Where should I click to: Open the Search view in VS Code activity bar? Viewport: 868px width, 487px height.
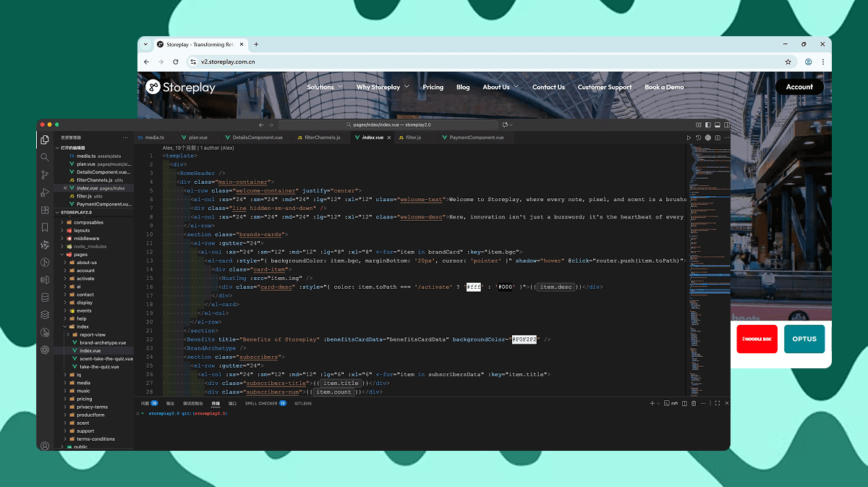(x=45, y=157)
